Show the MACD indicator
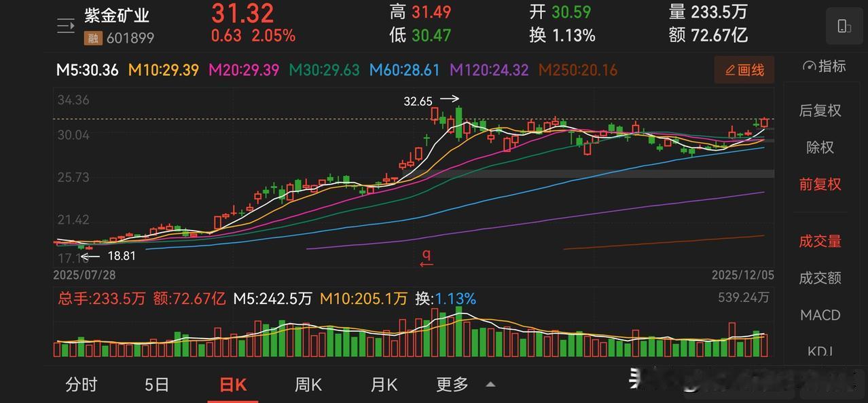 [820, 315]
